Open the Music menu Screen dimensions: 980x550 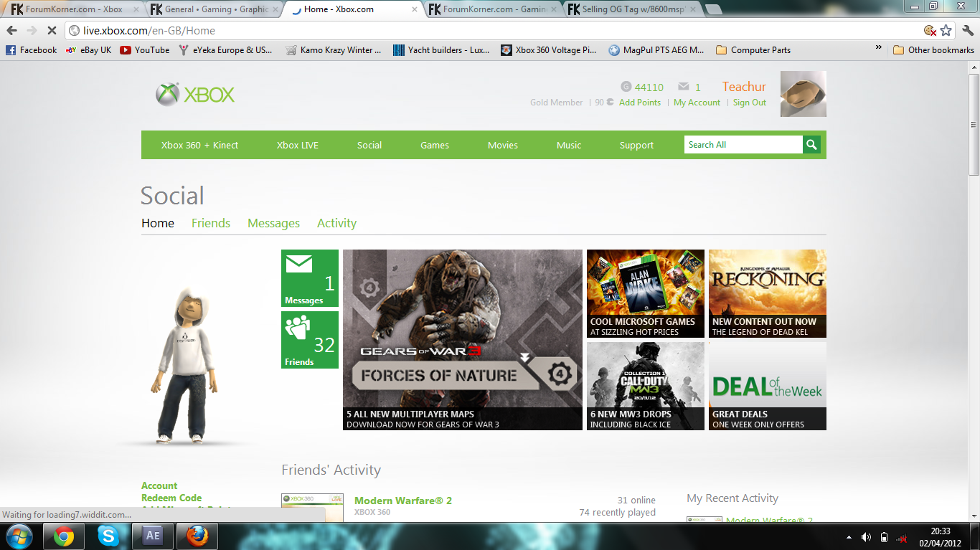(569, 145)
